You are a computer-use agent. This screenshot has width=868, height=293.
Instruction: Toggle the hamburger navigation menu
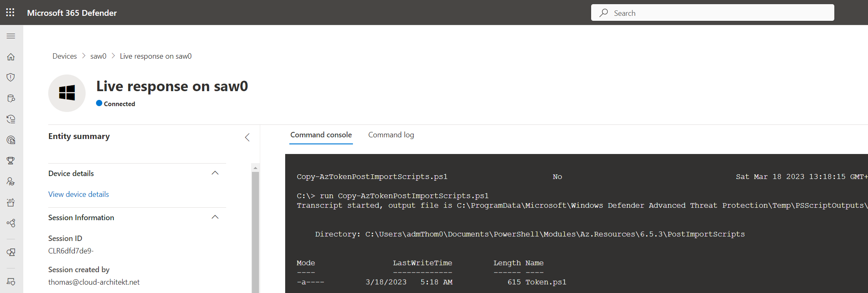11,36
